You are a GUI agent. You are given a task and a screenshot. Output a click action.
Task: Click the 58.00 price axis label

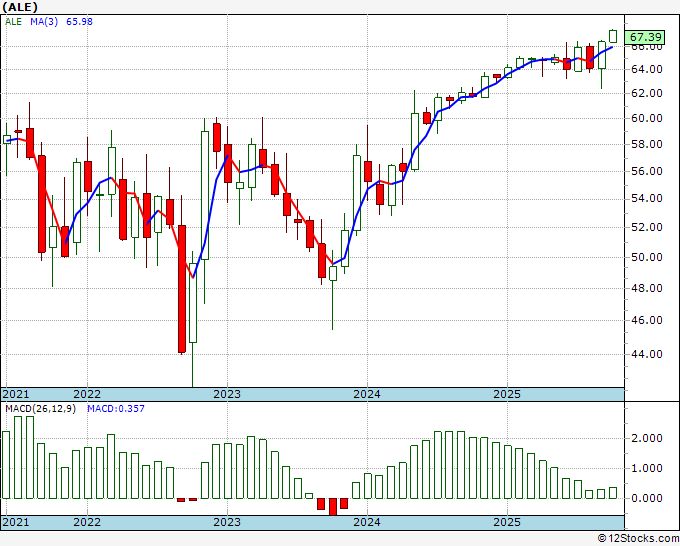[647, 144]
